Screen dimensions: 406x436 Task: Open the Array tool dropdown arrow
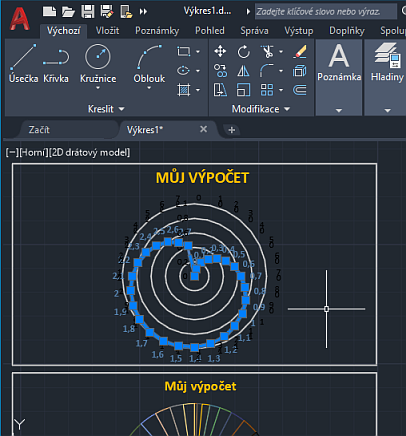[x=281, y=90]
